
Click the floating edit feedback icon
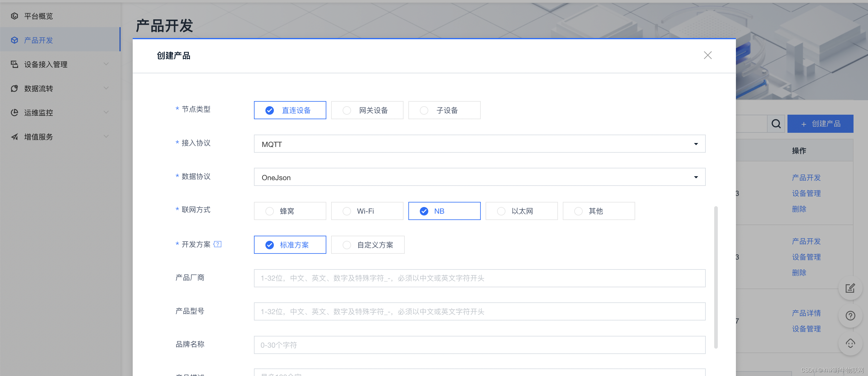coord(850,288)
